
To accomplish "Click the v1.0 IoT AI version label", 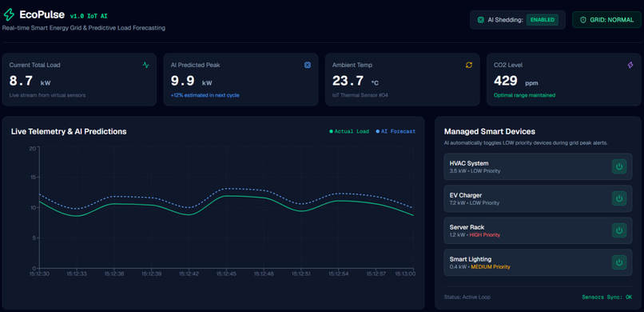I will [x=89, y=16].
